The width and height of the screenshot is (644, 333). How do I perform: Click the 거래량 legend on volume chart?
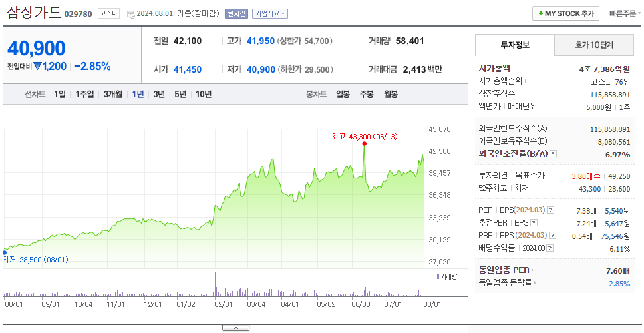click(x=446, y=276)
